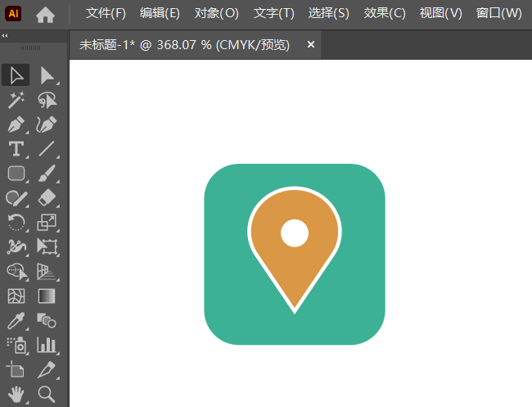Pick the Rounded Rectangle shape tool
Image resolution: width=532 pixels, height=407 pixels.
pyautogui.click(x=16, y=173)
